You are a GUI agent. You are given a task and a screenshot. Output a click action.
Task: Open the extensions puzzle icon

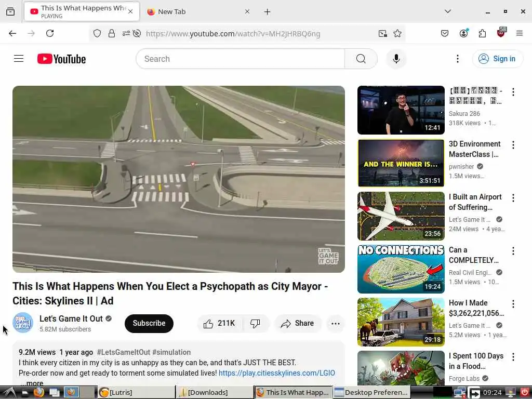tap(482, 33)
